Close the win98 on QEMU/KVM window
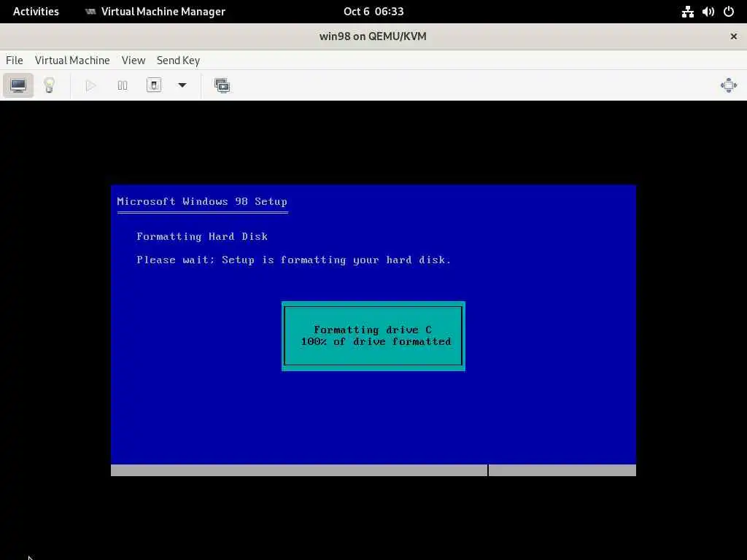 coord(734,36)
